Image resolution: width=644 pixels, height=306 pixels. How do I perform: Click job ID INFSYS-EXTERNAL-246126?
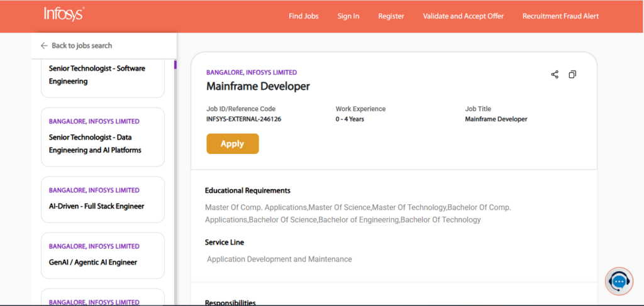[243, 119]
